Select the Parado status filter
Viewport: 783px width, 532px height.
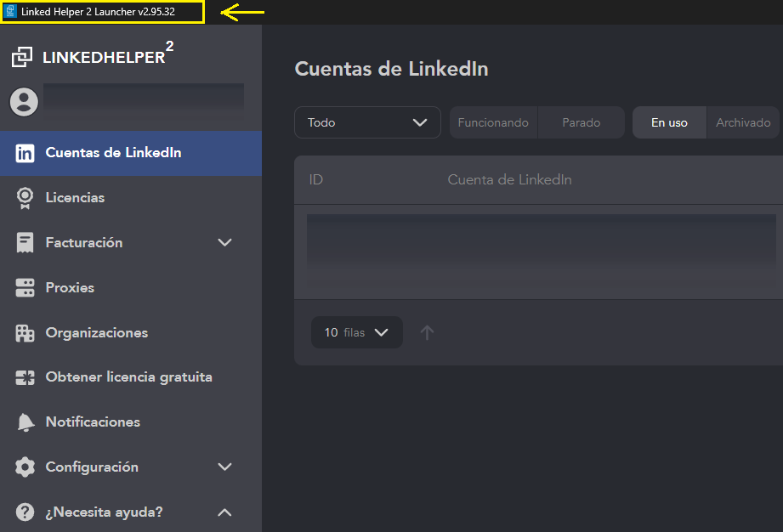click(x=581, y=122)
